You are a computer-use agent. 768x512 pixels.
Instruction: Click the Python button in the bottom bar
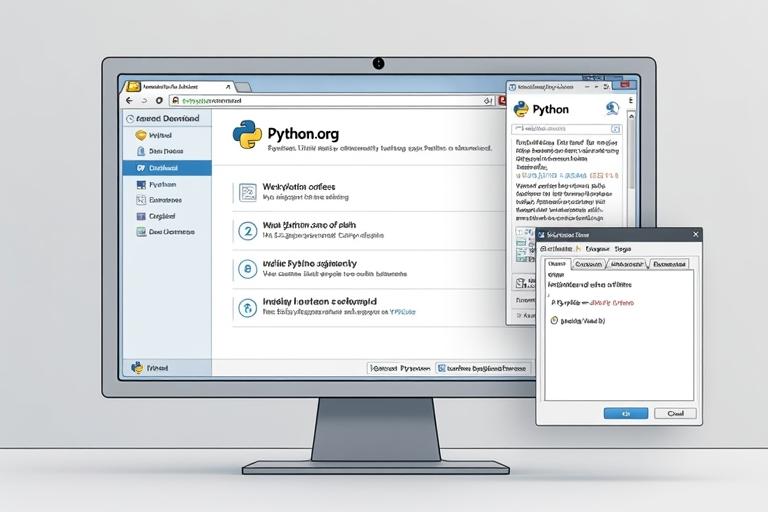pyautogui.click(x=399, y=368)
